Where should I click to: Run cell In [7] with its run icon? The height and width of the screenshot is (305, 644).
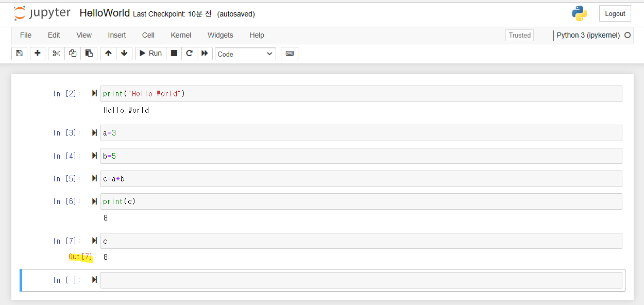click(94, 241)
